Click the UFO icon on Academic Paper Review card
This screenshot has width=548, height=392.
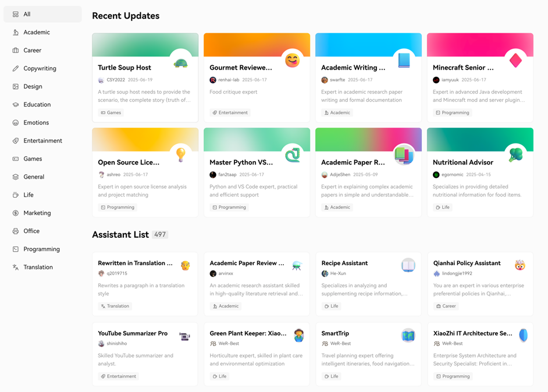(x=297, y=266)
